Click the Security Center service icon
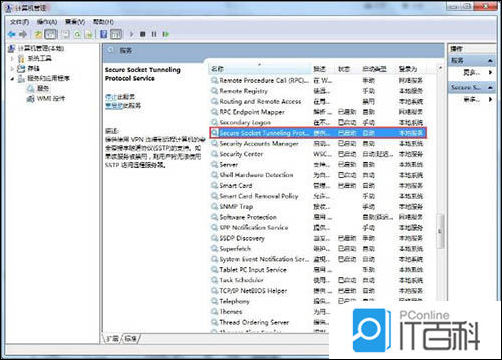Screen dimensions: 502x360 tap(214, 154)
